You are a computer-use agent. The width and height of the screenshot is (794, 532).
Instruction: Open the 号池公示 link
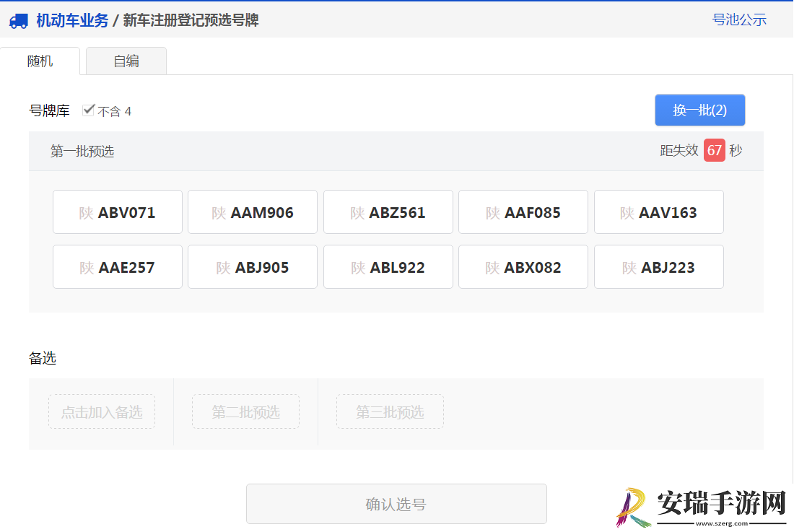click(x=739, y=19)
